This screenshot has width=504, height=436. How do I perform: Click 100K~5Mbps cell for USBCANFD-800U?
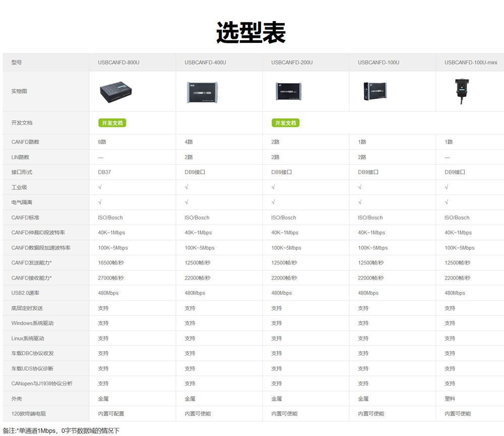(x=113, y=248)
